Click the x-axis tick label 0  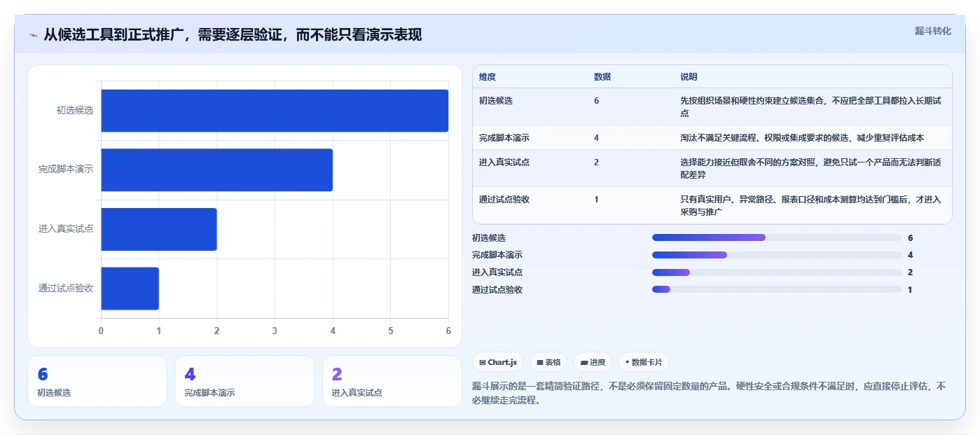point(101,331)
